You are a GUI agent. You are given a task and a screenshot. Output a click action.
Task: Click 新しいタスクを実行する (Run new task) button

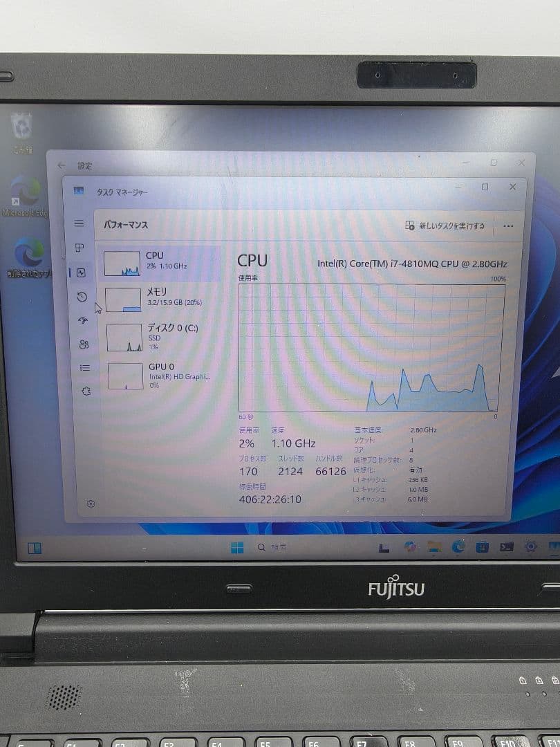[445, 225]
